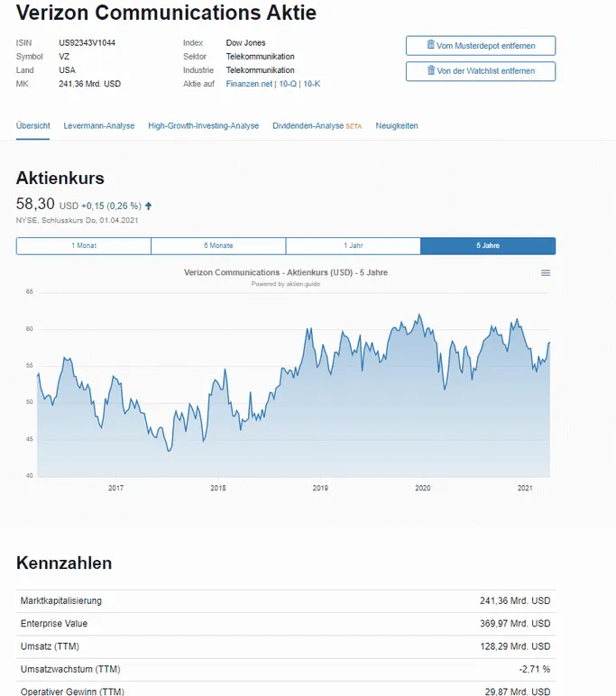Image resolution: width=616 pixels, height=696 pixels.
Task: Click the price change +0,15 (0,26 %)
Action: pyautogui.click(x=111, y=206)
